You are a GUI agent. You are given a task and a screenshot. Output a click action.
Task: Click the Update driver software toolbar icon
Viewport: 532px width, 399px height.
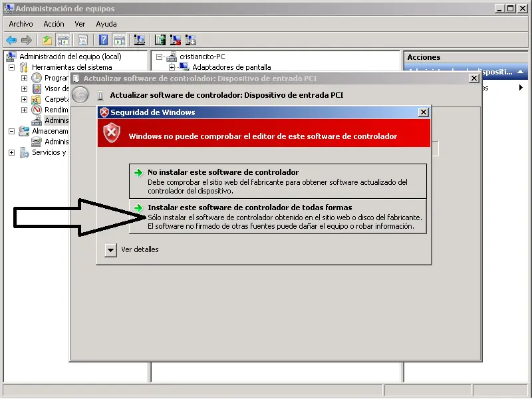pos(160,41)
